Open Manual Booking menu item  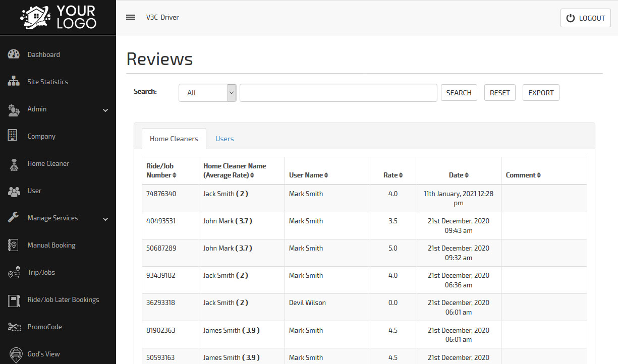point(51,245)
